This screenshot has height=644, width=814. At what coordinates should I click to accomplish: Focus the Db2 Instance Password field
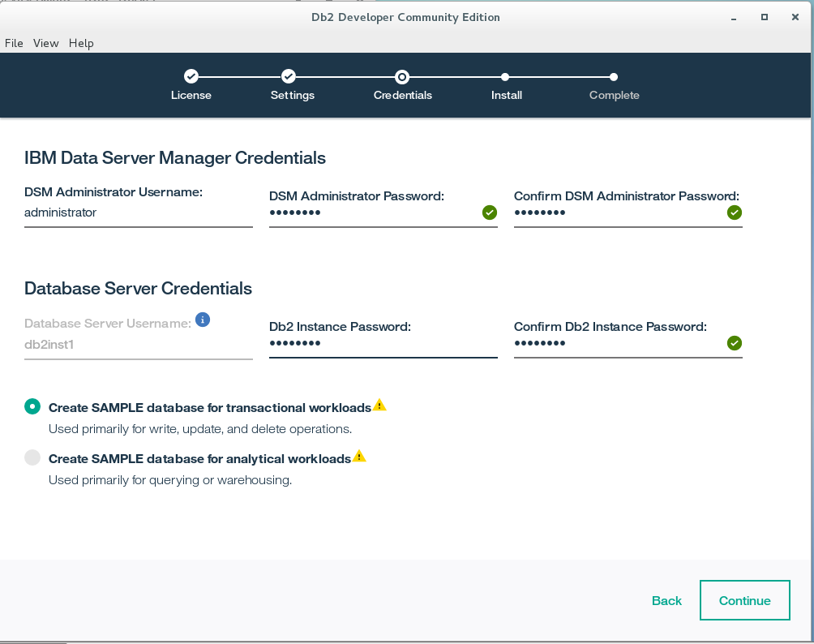(x=383, y=343)
